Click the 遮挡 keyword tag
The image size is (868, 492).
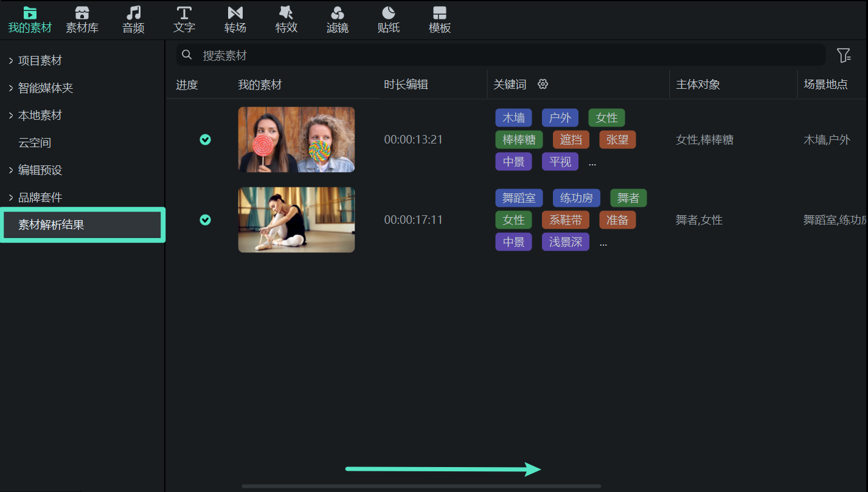click(x=571, y=139)
